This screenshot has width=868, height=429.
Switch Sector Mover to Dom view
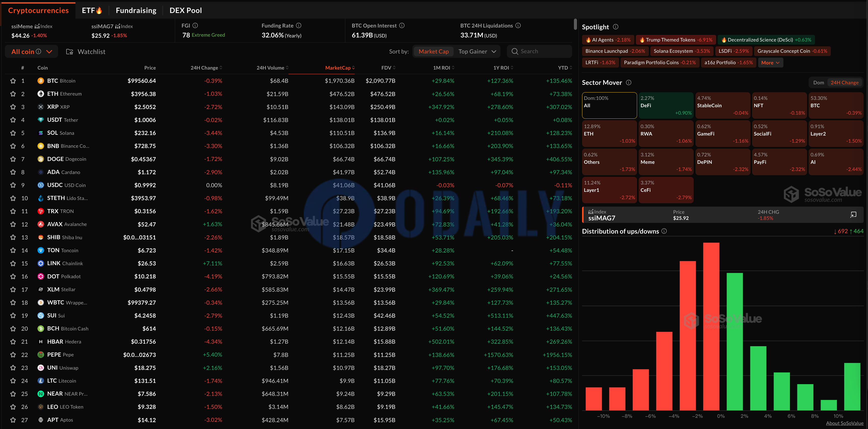pyautogui.click(x=819, y=83)
